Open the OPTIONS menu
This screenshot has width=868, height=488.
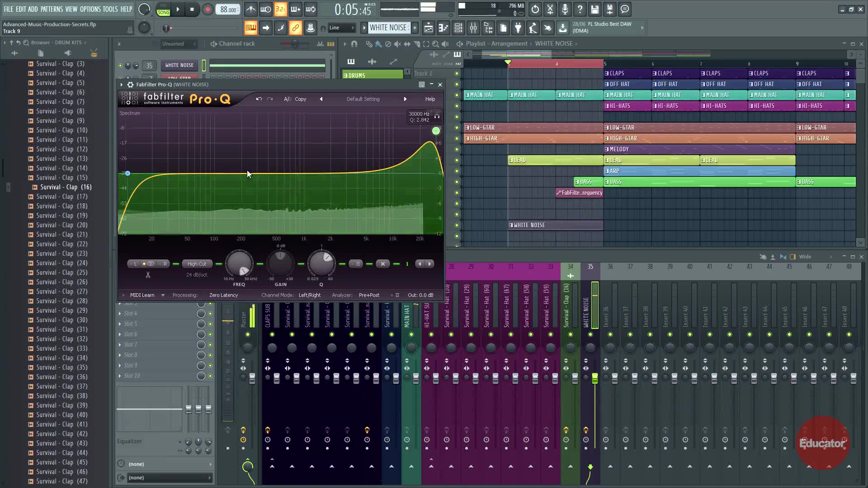(90, 9)
